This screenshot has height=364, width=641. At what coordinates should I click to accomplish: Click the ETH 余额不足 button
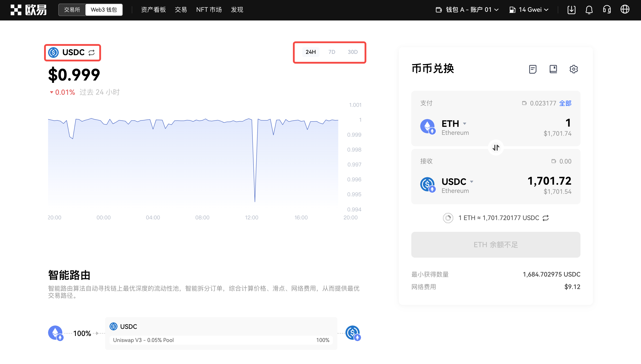click(495, 245)
